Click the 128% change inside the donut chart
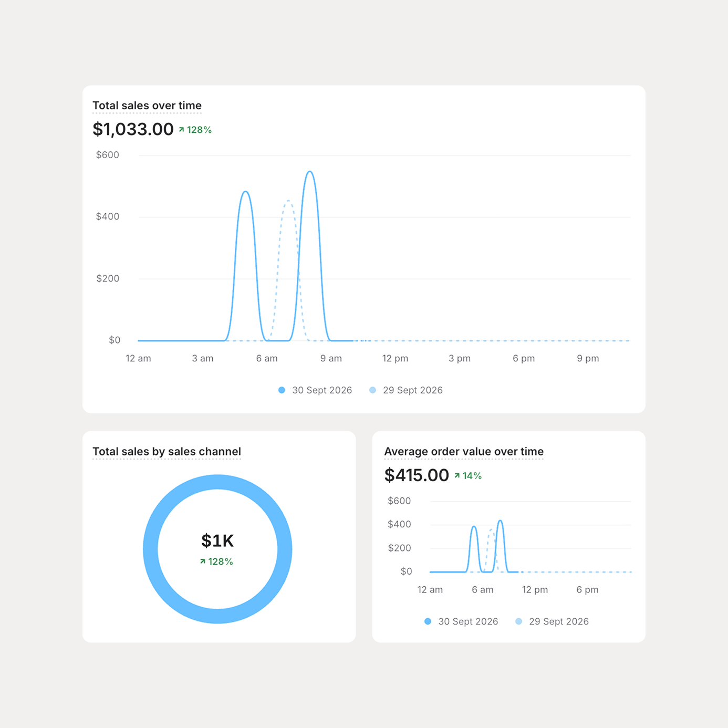This screenshot has height=728, width=728. [221, 561]
